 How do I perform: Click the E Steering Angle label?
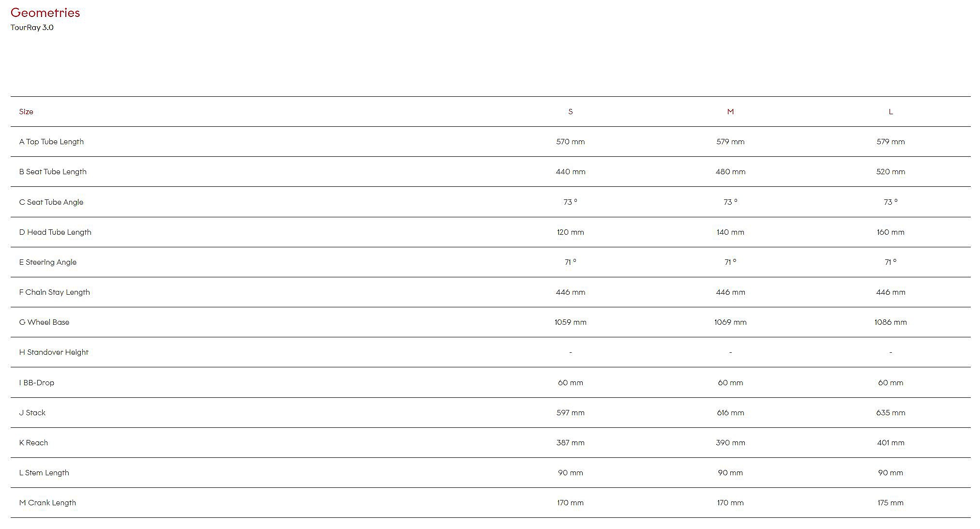[x=48, y=262]
